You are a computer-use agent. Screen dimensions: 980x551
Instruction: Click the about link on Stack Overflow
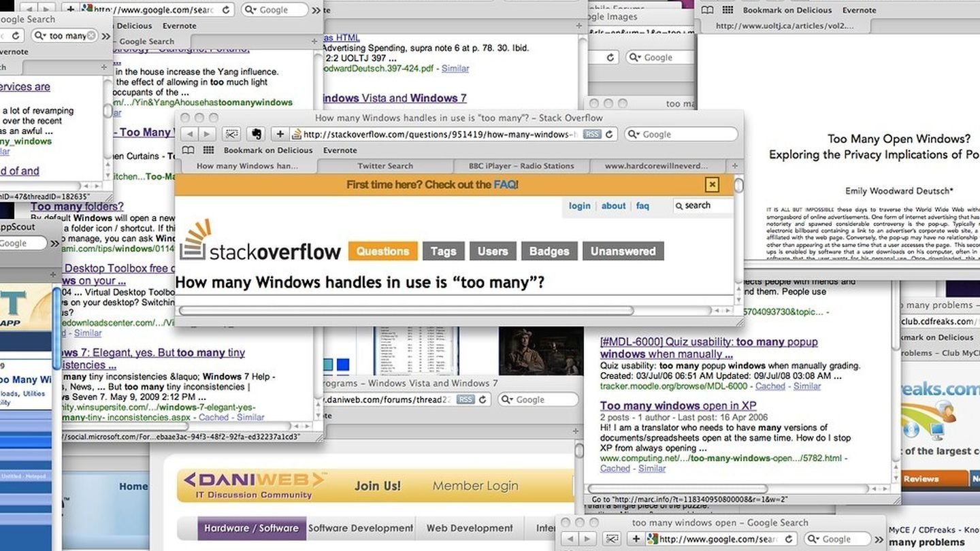(613, 205)
